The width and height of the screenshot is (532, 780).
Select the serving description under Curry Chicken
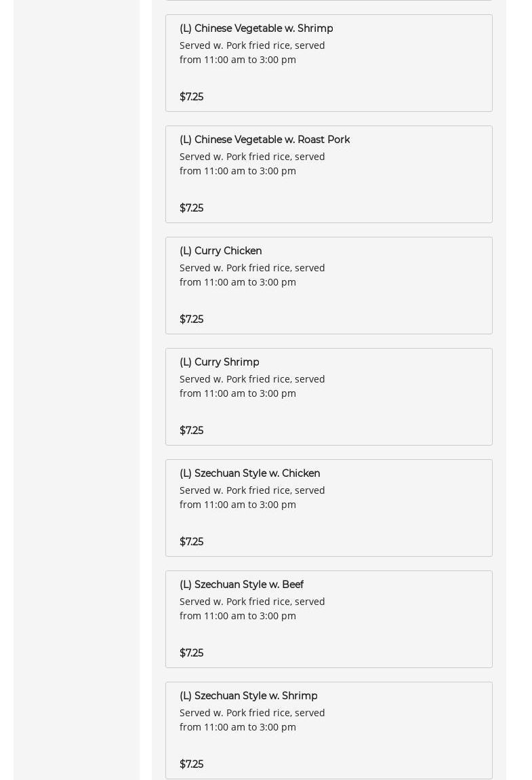tap(251, 275)
